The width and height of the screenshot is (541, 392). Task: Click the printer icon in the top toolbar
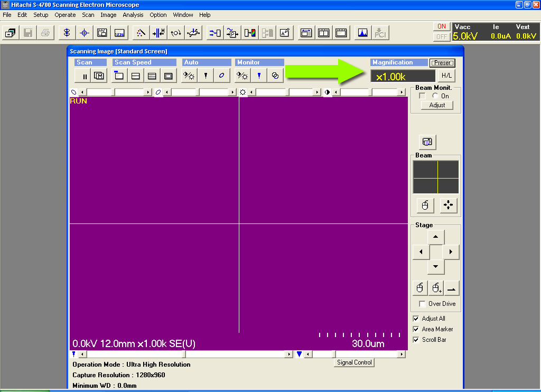(45, 33)
